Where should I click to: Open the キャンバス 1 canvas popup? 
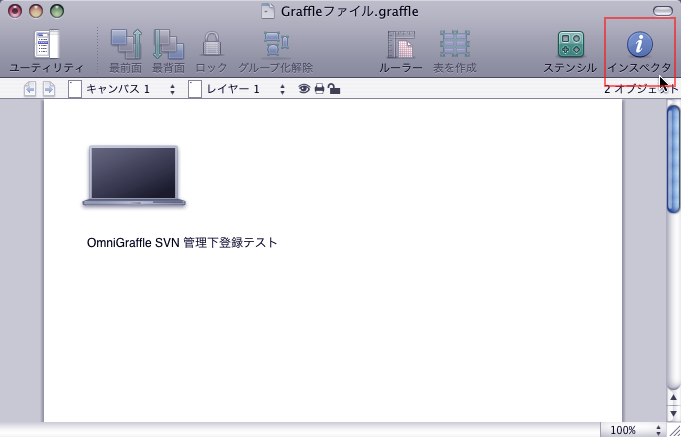coord(123,89)
